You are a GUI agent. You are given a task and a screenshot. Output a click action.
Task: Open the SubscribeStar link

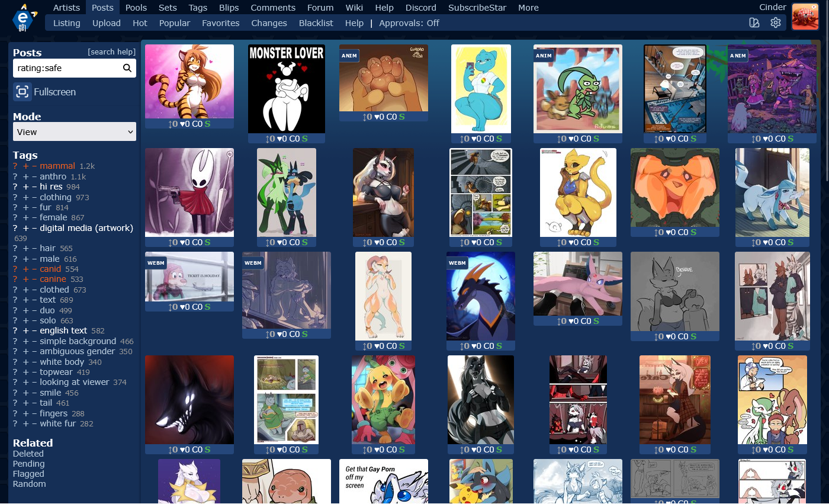(476, 8)
